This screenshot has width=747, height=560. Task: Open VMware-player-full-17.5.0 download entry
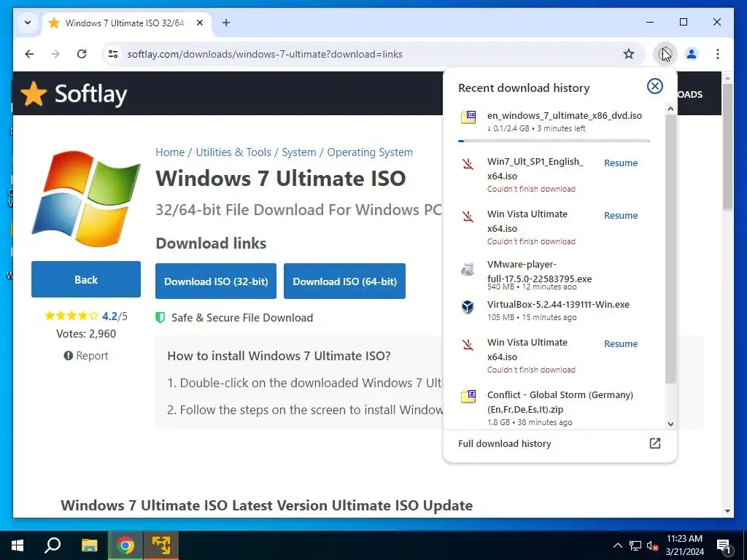(x=555, y=275)
